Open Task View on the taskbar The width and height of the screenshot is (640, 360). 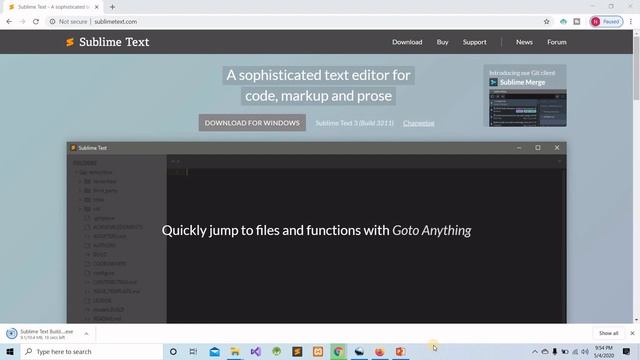[193, 351]
